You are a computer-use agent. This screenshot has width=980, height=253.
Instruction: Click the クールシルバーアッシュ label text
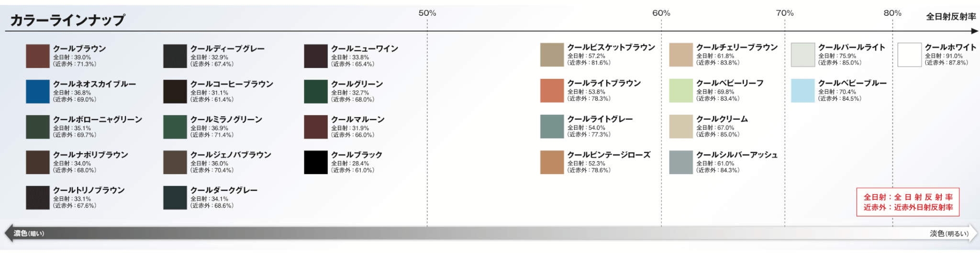[737, 155]
